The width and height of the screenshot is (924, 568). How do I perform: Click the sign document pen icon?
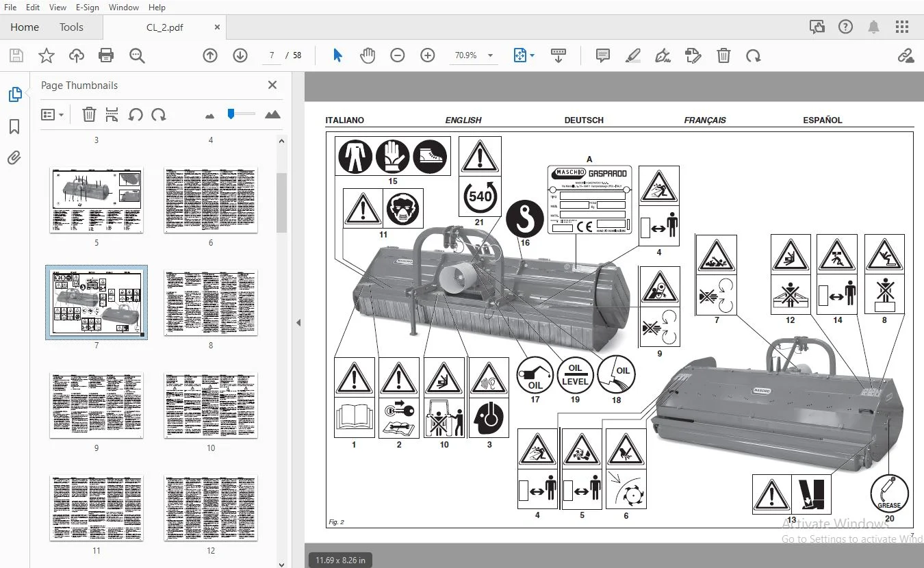point(663,55)
